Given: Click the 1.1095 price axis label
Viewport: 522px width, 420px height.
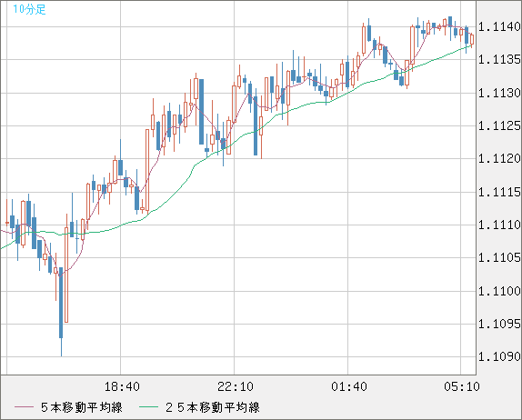Looking at the screenshot, I should tap(499, 324).
